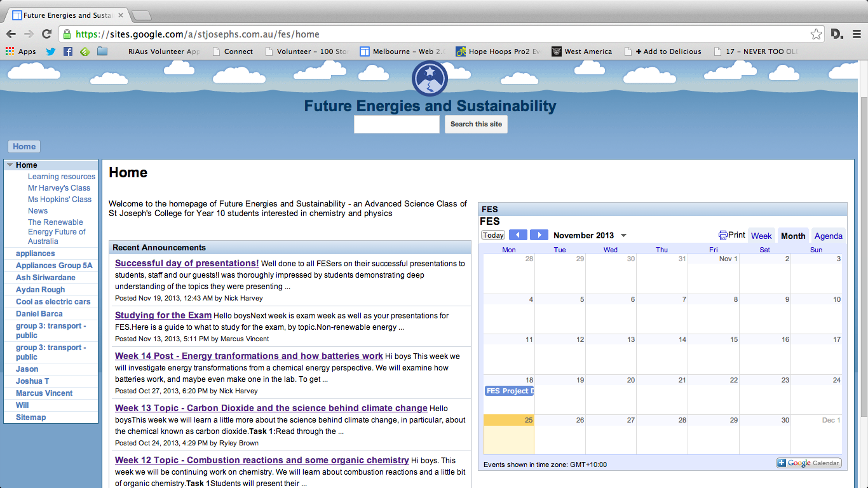Focus the site search text box
The image size is (868, 488).
click(397, 124)
